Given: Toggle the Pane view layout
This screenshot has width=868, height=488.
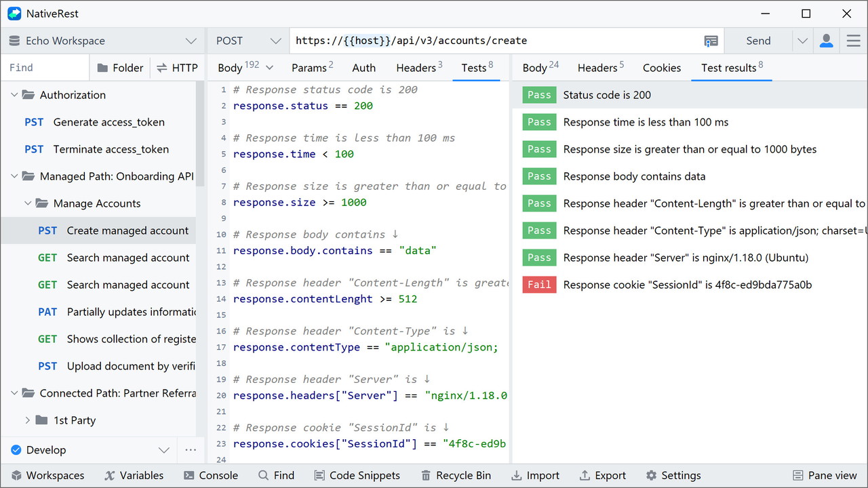Looking at the screenshot, I should (x=825, y=475).
